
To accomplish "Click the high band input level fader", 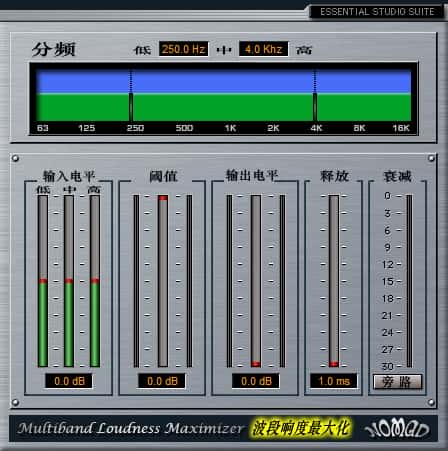I will pos(95,281).
